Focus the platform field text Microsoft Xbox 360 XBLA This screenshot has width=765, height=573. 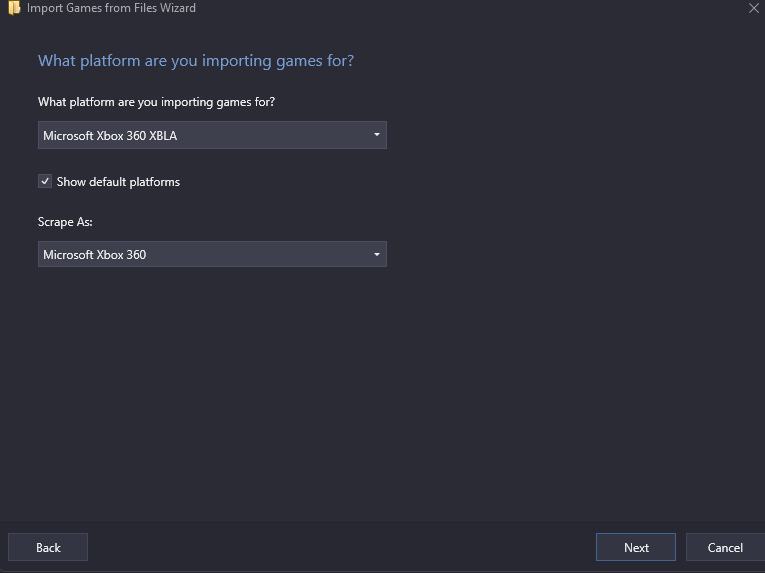(110, 136)
